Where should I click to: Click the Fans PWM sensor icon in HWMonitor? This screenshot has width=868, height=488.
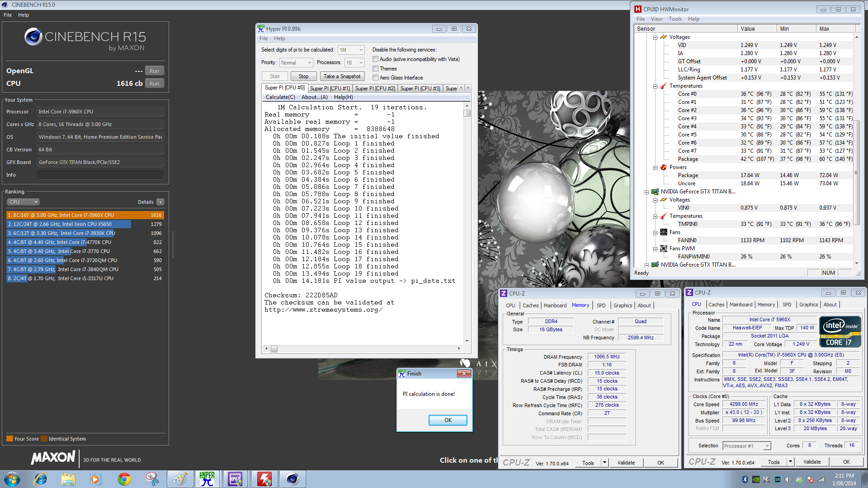[x=664, y=249]
